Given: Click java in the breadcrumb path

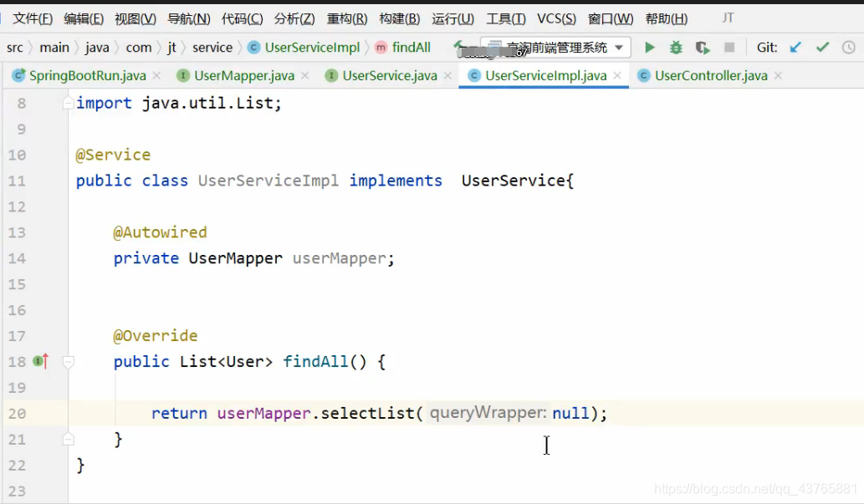Looking at the screenshot, I should 97,48.
